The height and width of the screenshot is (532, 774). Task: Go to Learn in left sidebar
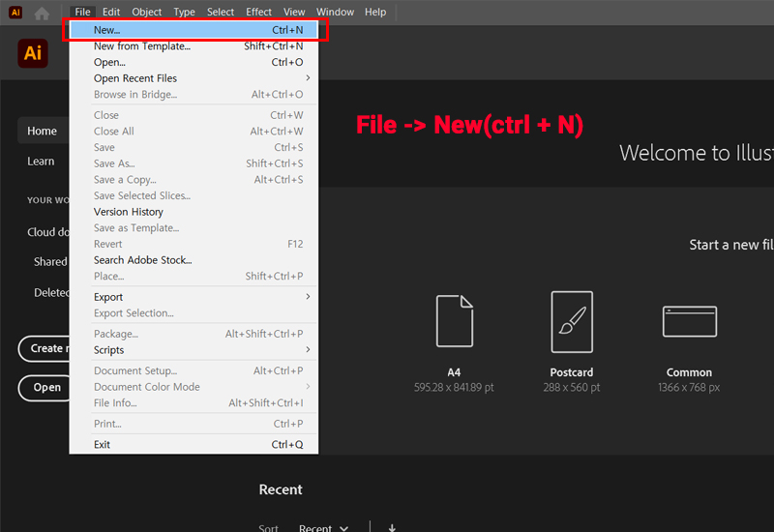pos(41,162)
